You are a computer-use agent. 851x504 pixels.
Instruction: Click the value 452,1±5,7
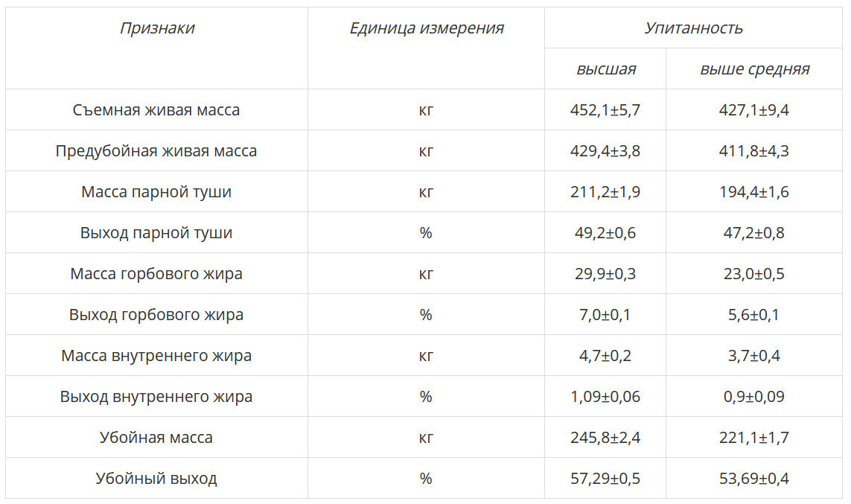coord(605,109)
